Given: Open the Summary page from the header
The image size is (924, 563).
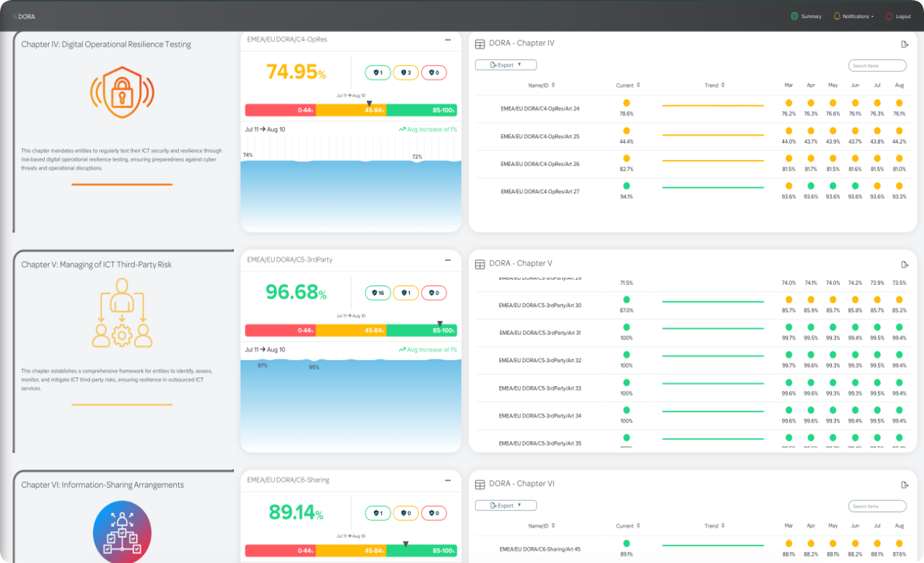Looking at the screenshot, I should [806, 16].
